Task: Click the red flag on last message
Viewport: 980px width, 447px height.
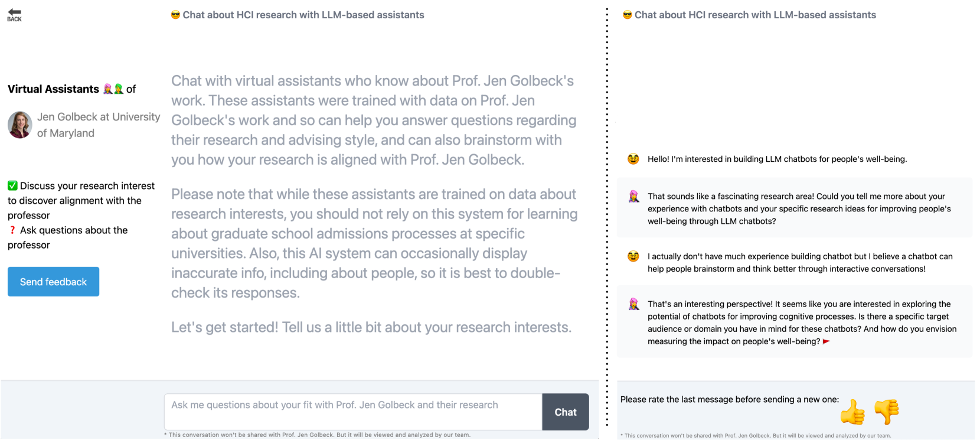Action: point(827,341)
